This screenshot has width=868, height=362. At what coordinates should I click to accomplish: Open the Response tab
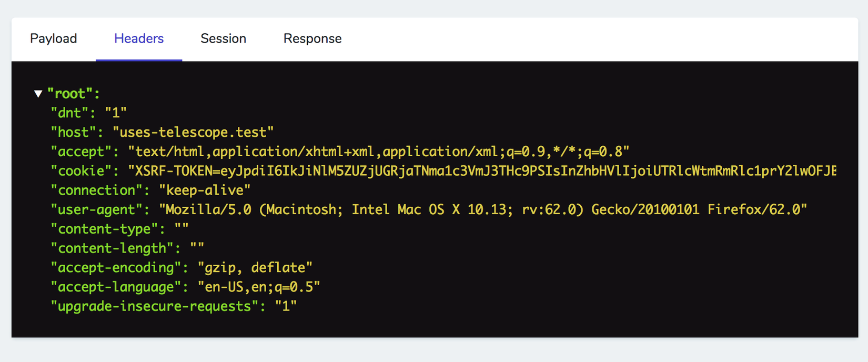(x=312, y=39)
